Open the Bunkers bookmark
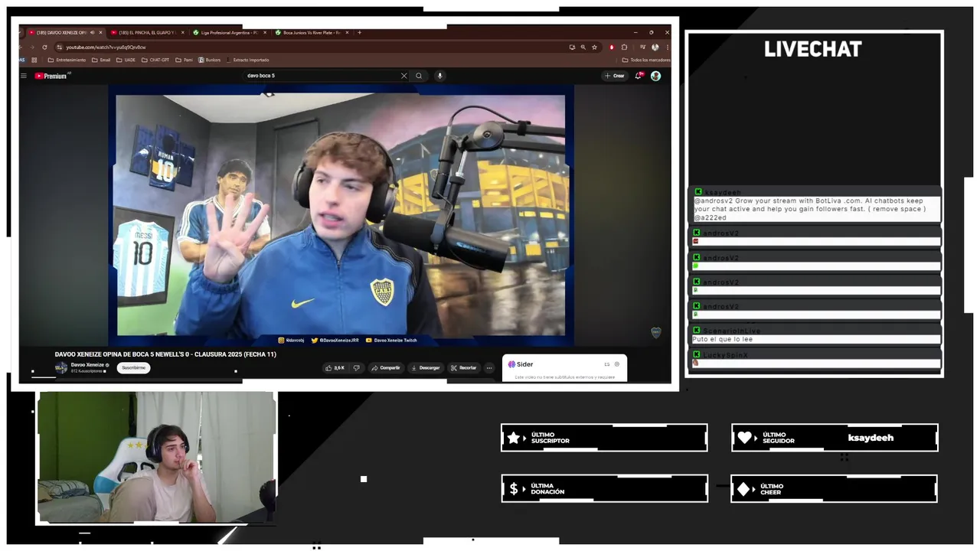 coord(209,60)
